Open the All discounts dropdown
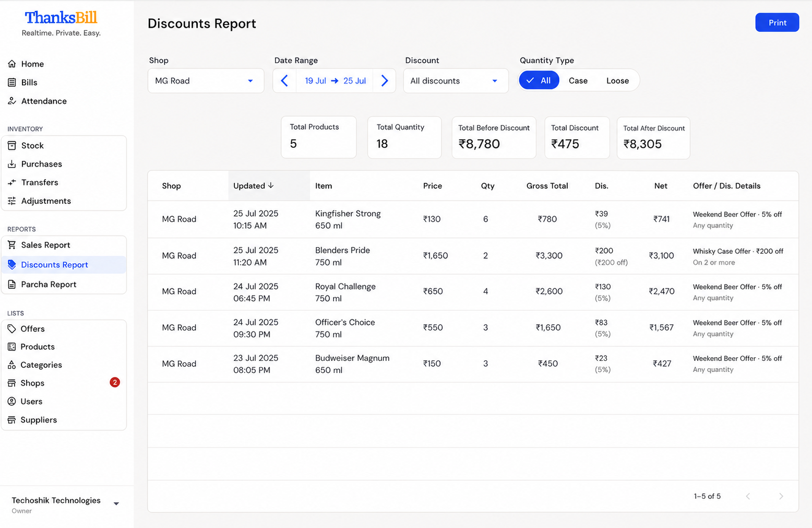Viewport: 812px width, 528px height. 456,81
